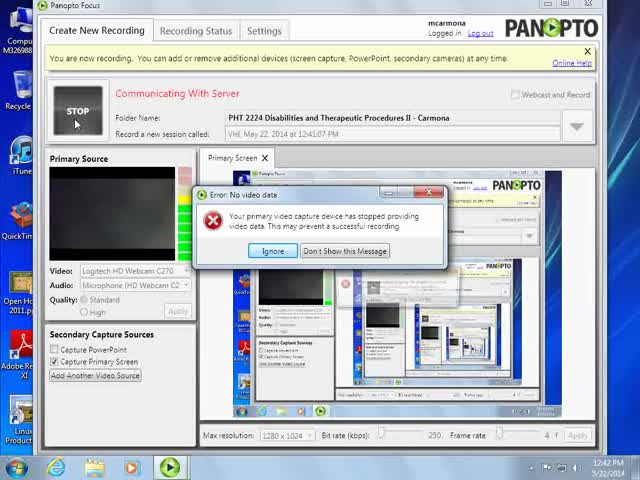640x480 pixels.
Task: Expand the folder selection dropdown arrow
Action: point(576,127)
